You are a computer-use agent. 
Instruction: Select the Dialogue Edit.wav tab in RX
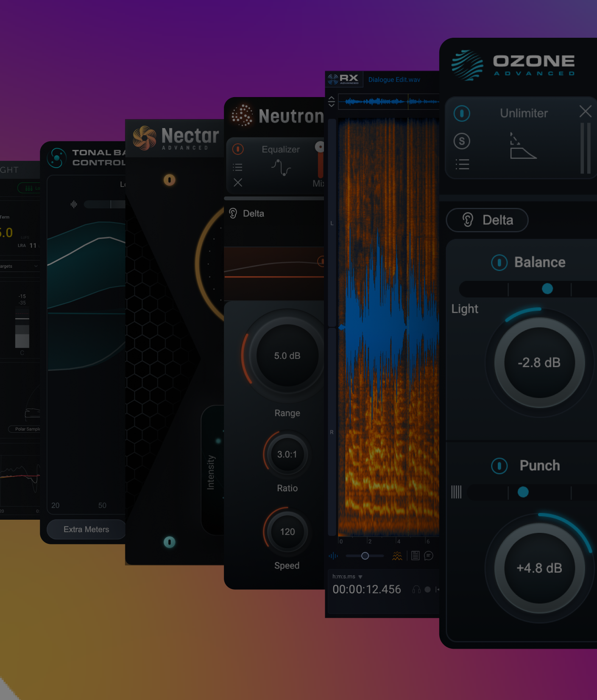(394, 79)
